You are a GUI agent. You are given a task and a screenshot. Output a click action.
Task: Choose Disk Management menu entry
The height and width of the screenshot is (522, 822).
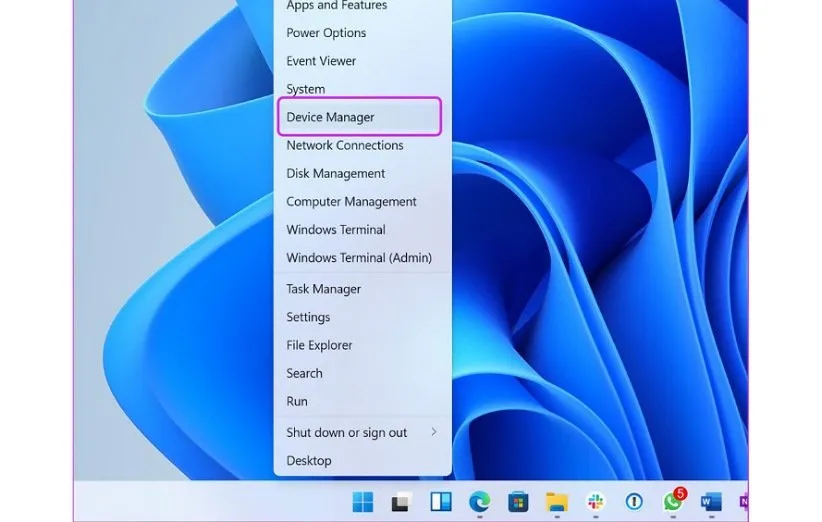336,173
